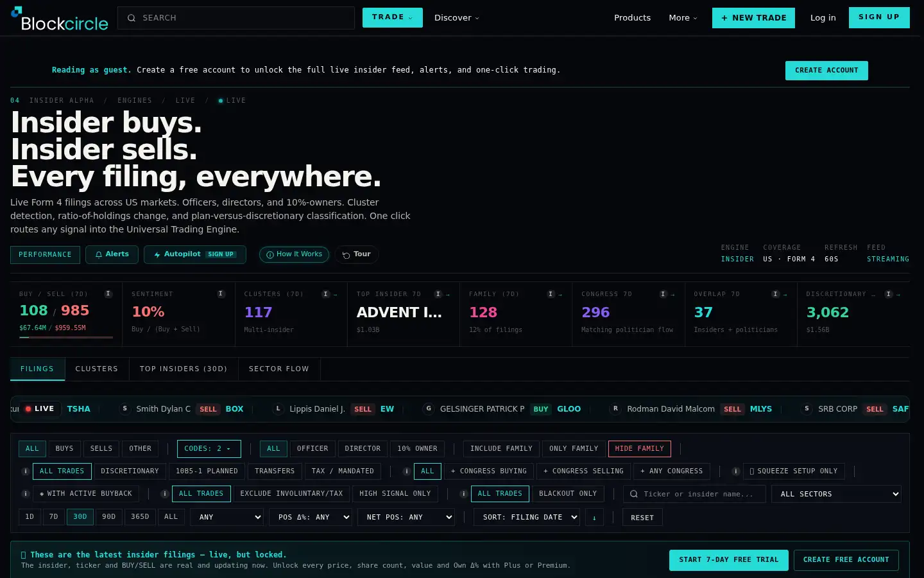Click the L avatar beside Lippis Daniel J.
The width and height of the screenshot is (924, 578).
[x=278, y=408]
